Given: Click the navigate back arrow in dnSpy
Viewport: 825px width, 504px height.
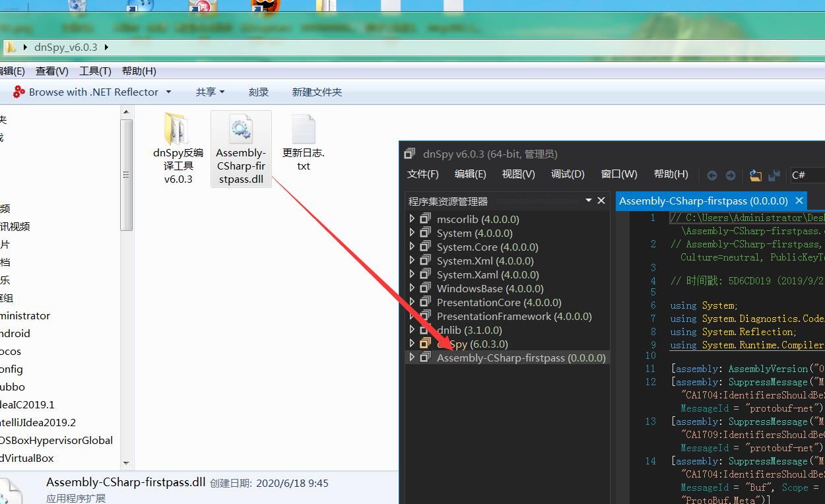Looking at the screenshot, I should click(712, 175).
